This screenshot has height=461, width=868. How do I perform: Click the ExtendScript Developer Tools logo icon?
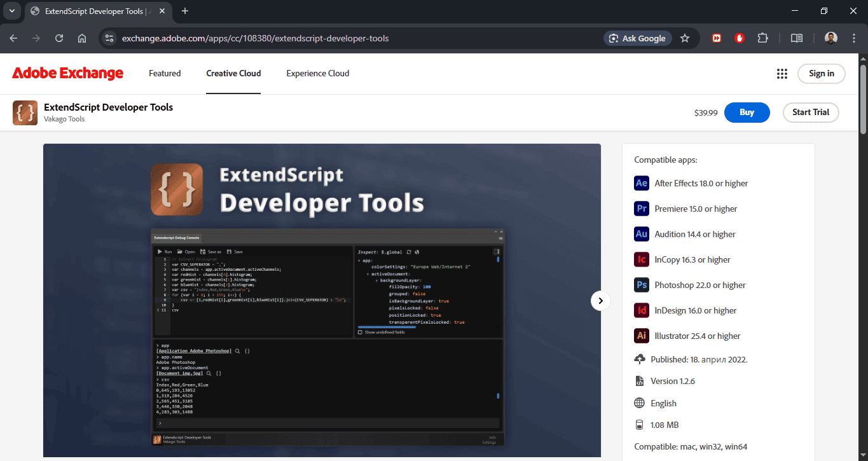pos(25,113)
